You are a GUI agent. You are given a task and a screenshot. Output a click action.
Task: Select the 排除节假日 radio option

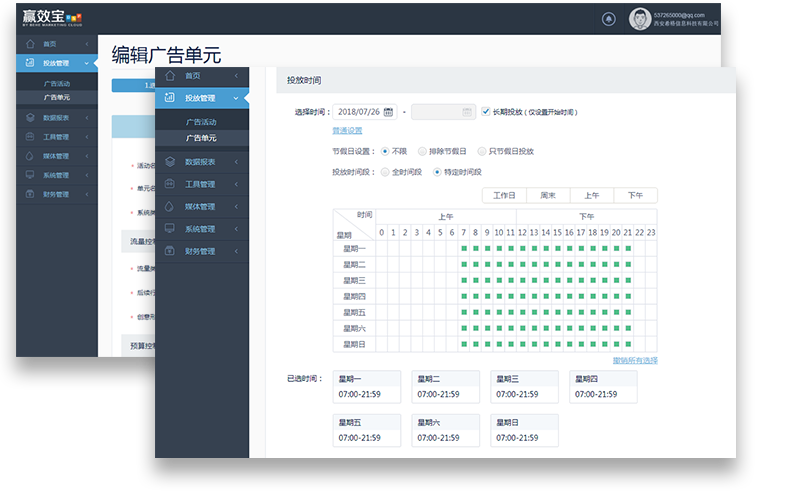coord(422,151)
